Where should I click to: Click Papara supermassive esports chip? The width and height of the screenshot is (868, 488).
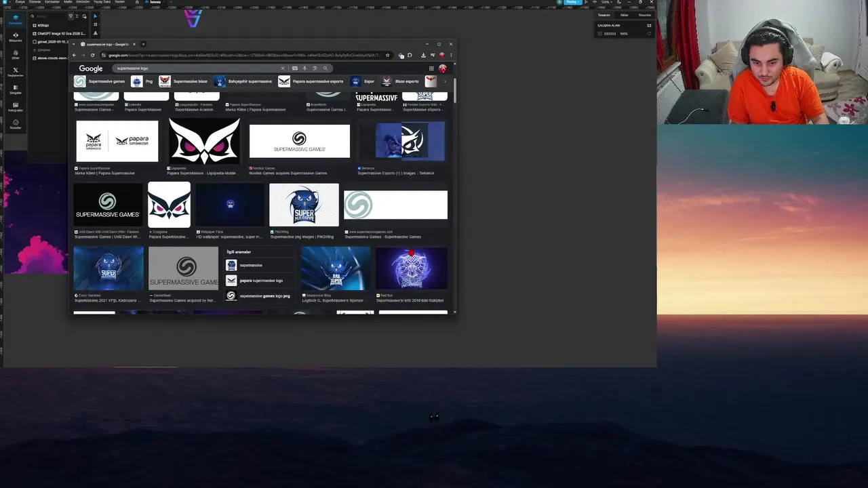311,81
